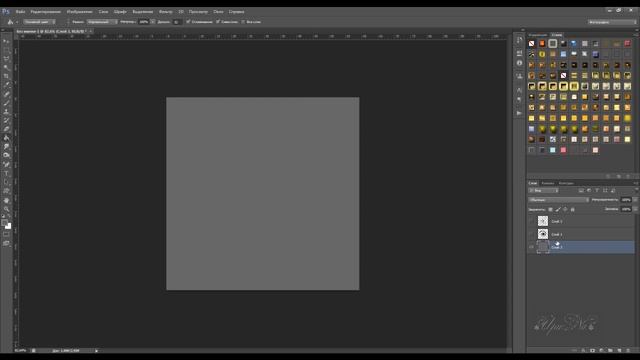640x360 pixels.
Task: Click the Add layer mask icon
Action: 592,350
